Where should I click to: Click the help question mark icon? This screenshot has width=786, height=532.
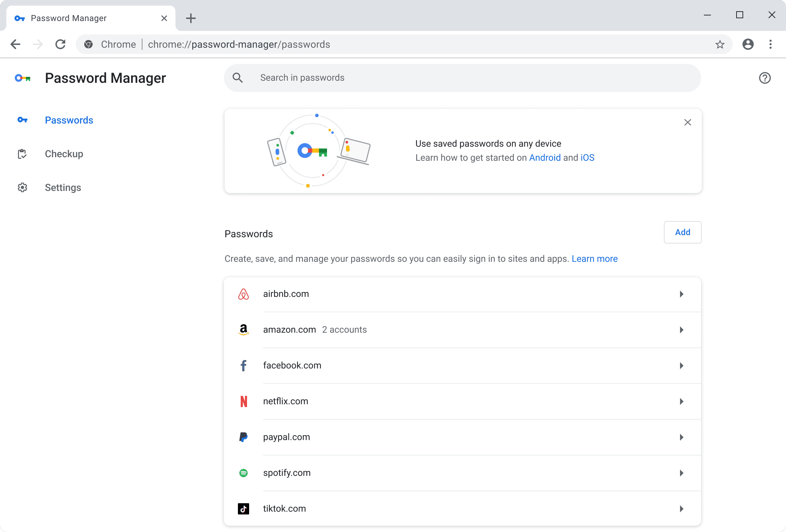tap(765, 78)
